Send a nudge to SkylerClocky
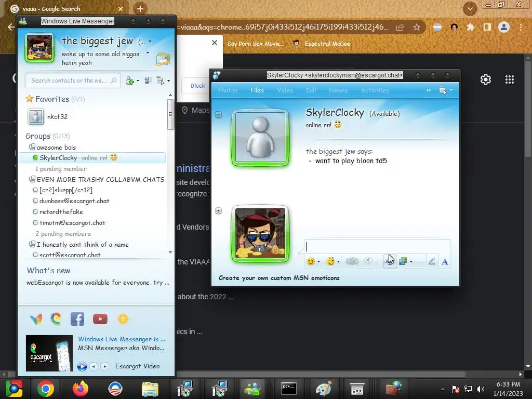The height and width of the screenshot is (399, 532). (352, 261)
